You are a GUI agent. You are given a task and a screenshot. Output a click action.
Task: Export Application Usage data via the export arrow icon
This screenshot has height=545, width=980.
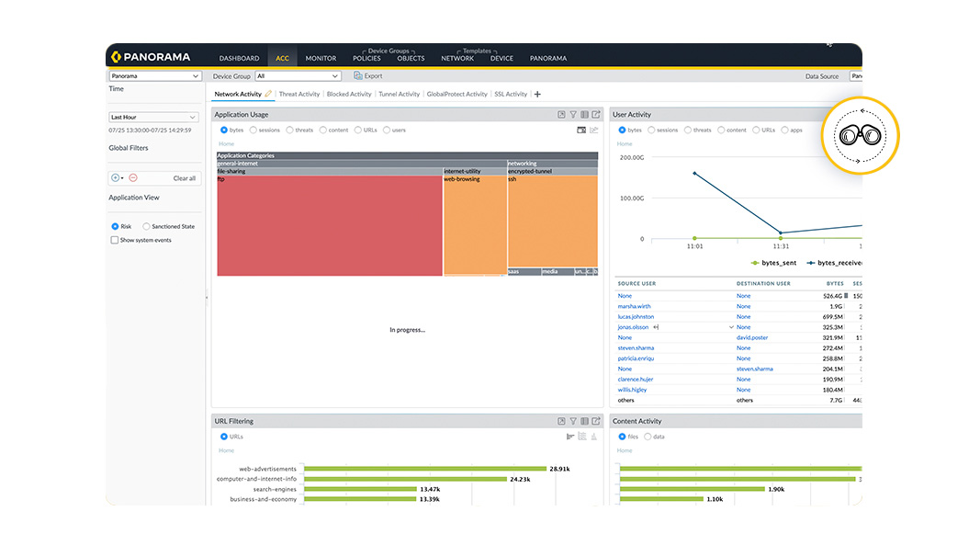pos(594,114)
